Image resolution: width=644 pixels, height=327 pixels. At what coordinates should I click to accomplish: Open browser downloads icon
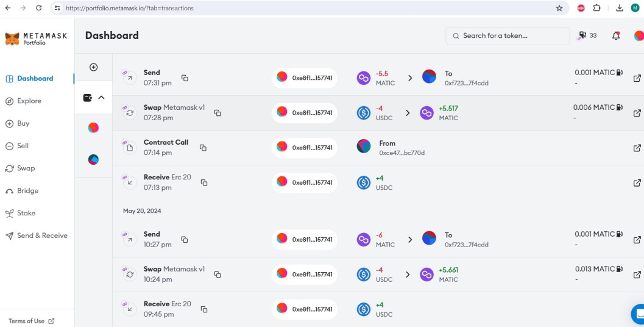point(620,8)
